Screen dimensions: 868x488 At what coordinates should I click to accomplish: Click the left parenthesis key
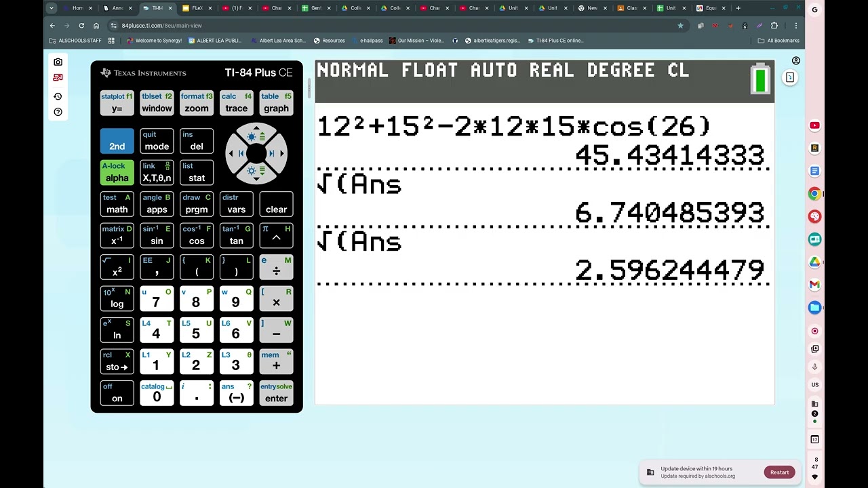197,267
